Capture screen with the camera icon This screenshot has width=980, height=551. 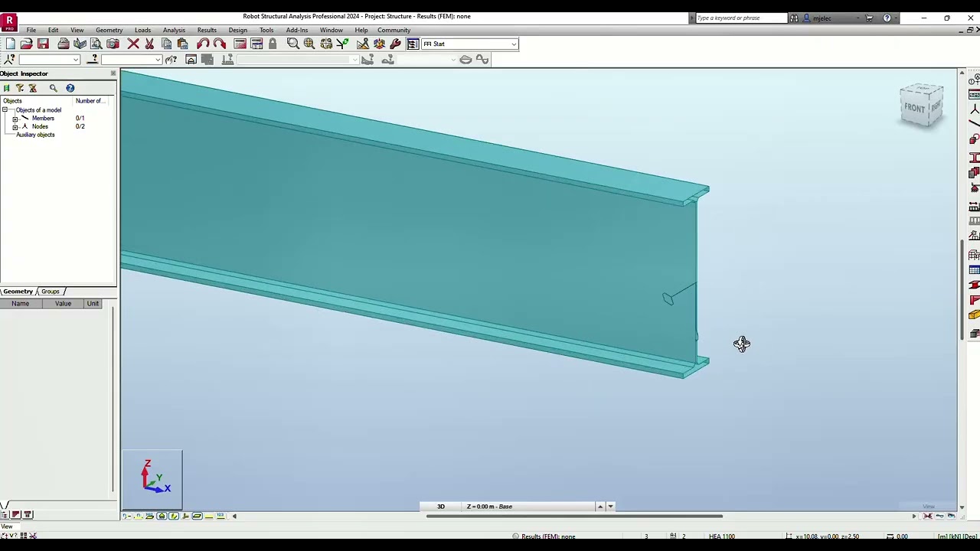113,44
